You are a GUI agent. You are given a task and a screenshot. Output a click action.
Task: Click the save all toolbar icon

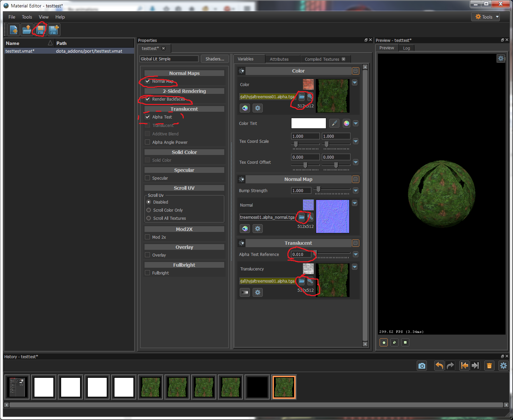(54, 30)
